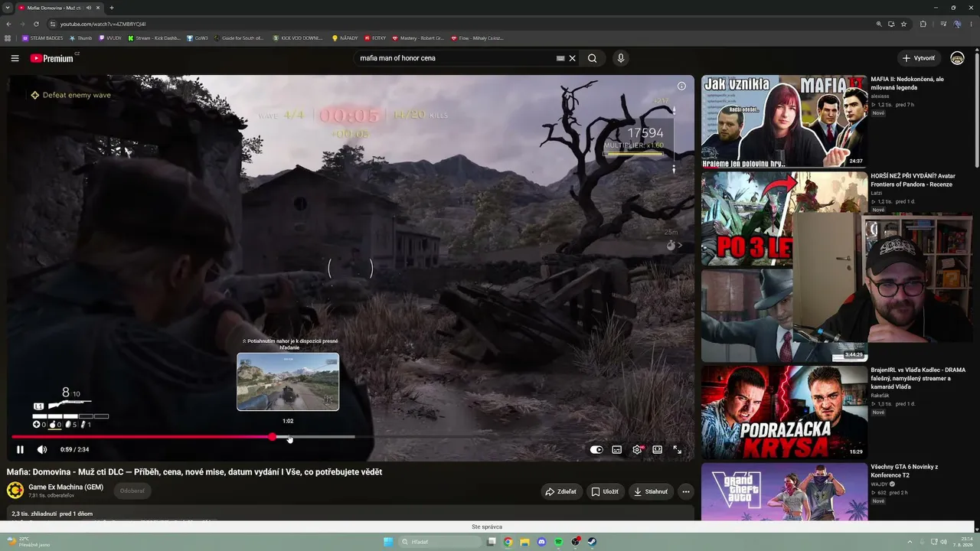
Task: Open the seek preview thumbnail at 1:02
Action: [288, 382]
